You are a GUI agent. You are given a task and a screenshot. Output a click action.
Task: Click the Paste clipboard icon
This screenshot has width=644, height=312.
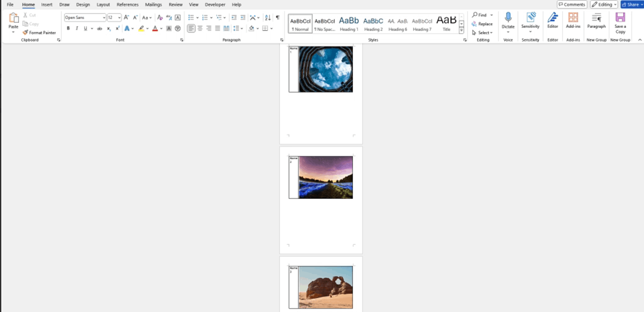coord(14,18)
